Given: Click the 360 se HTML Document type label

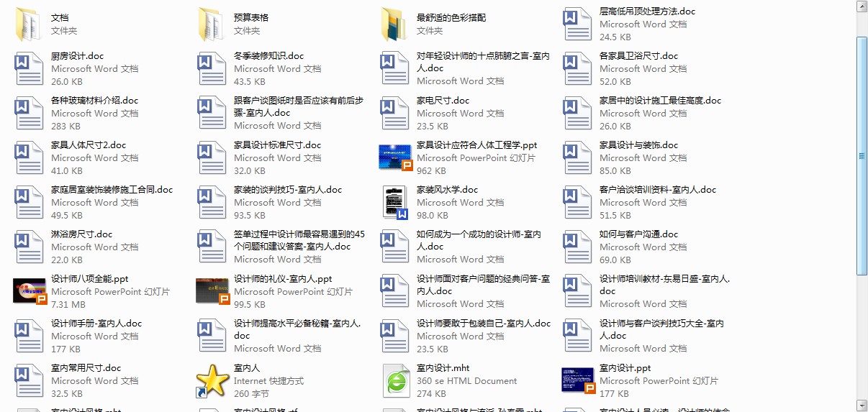Looking at the screenshot, I should [x=466, y=381].
